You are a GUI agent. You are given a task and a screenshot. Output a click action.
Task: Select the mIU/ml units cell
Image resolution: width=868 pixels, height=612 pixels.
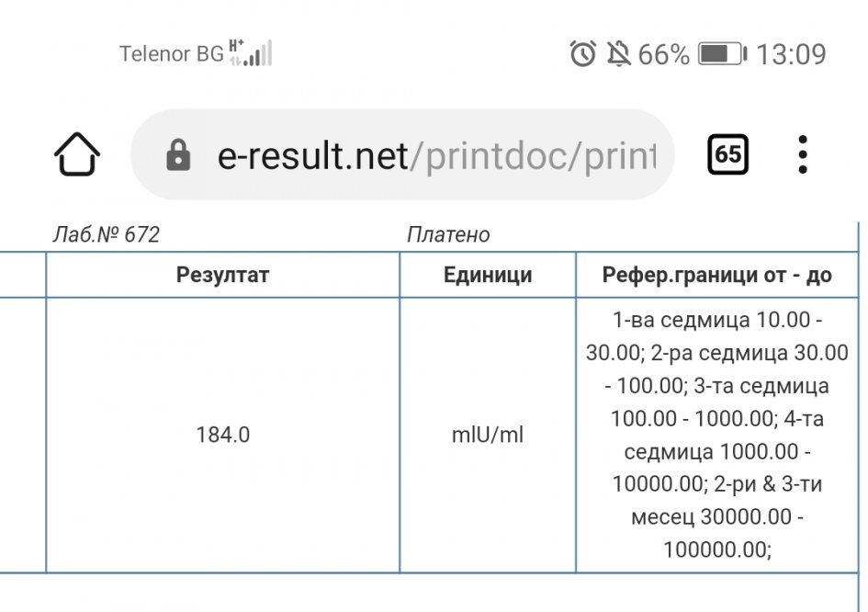(x=488, y=435)
